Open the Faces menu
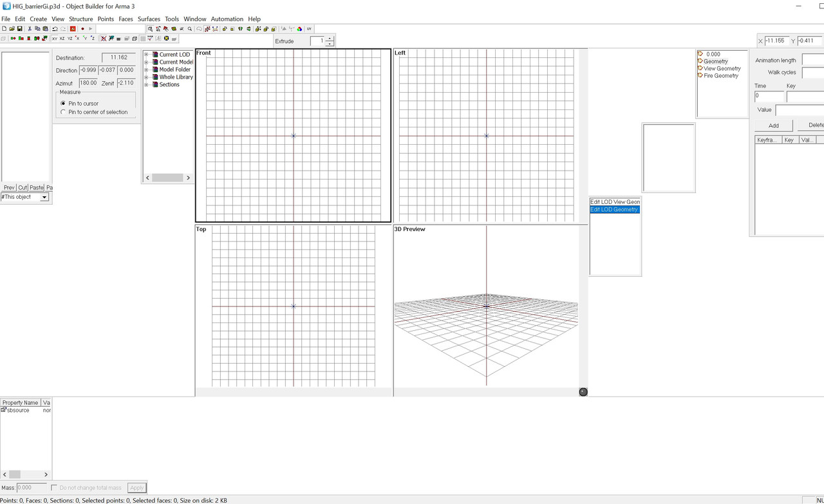824x504 pixels. tap(126, 19)
